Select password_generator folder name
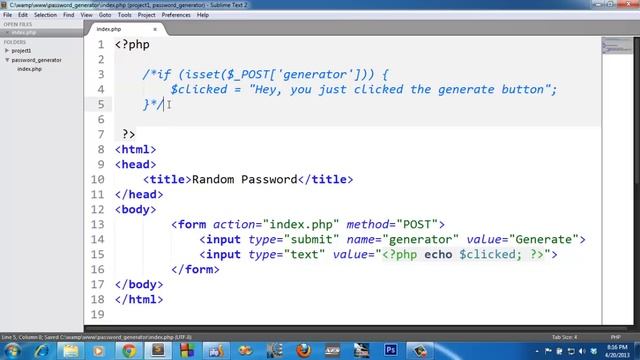Image resolution: width=640 pixels, height=360 pixels. point(36,60)
